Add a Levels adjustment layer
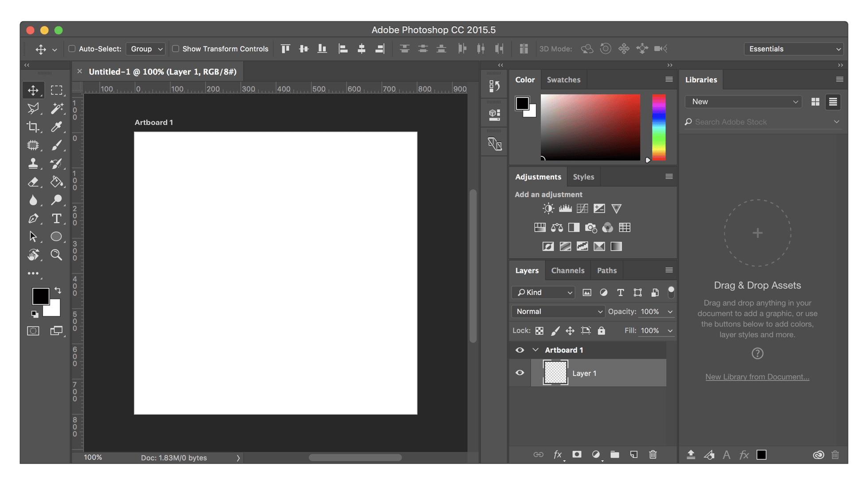 565,208
